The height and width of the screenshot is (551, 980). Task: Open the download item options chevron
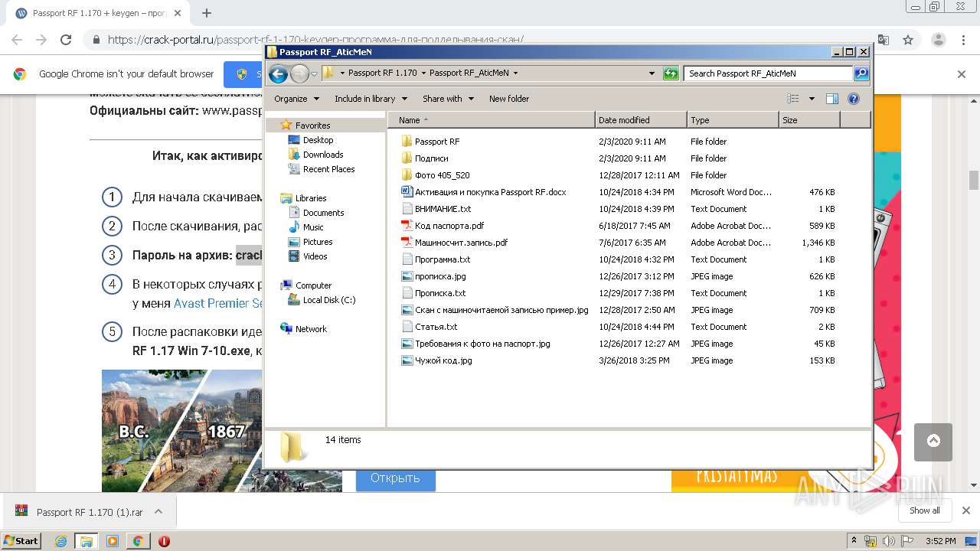tap(158, 512)
